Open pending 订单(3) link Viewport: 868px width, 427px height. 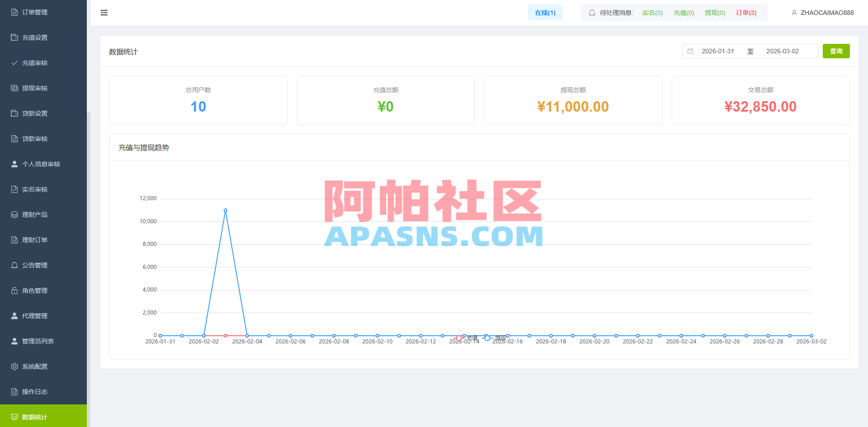746,13
